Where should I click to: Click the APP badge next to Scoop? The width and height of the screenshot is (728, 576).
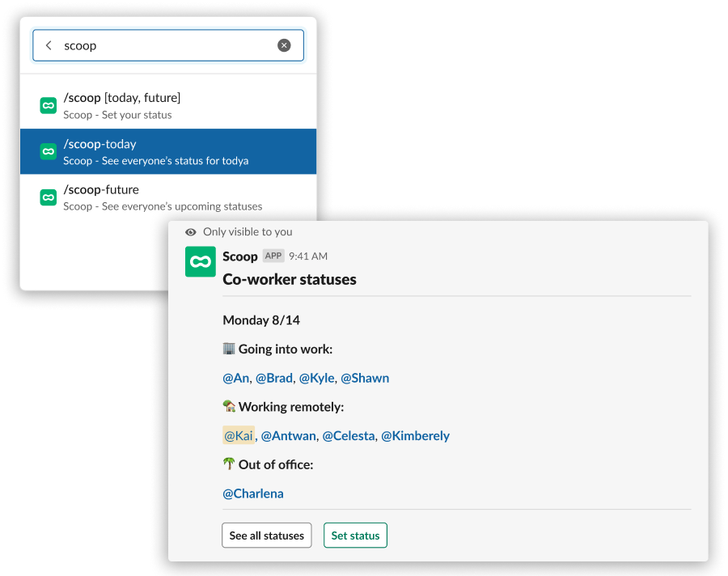[x=273, y=256]
